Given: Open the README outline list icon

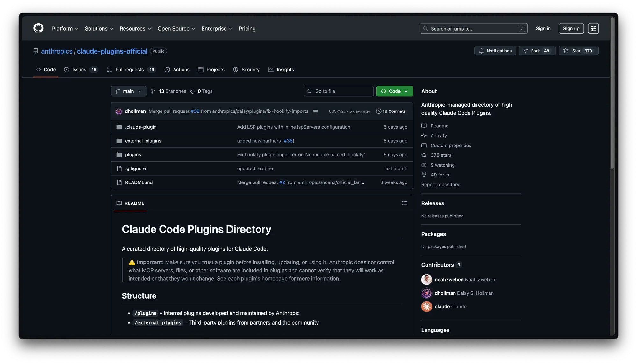Looking at the screenshot, I should [404, 203].
